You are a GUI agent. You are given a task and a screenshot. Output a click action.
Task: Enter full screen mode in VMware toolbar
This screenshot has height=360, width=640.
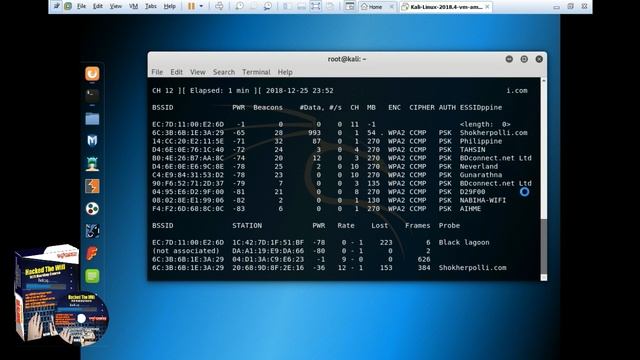tap(316, 6)
